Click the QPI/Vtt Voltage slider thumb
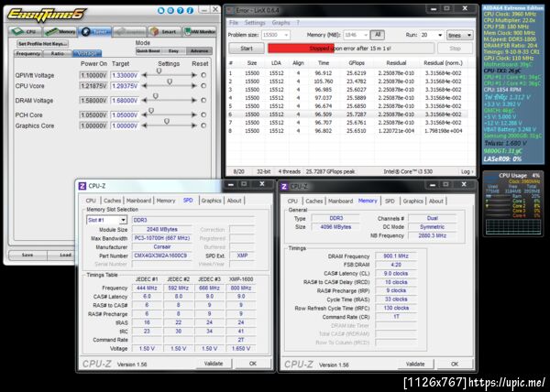Image resolution: width=550 pixels, height=392 pixels. [159, 71]
